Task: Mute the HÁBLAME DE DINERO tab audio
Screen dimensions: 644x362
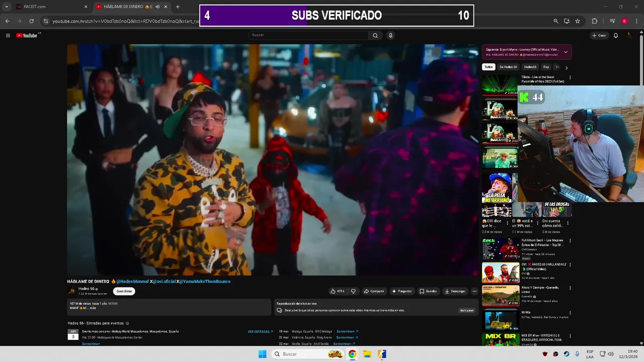Action: (x=157, y=7)
